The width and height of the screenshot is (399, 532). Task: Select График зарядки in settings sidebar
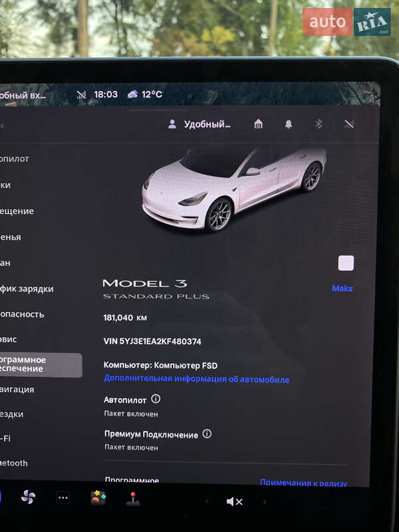[x=27, y=289]
